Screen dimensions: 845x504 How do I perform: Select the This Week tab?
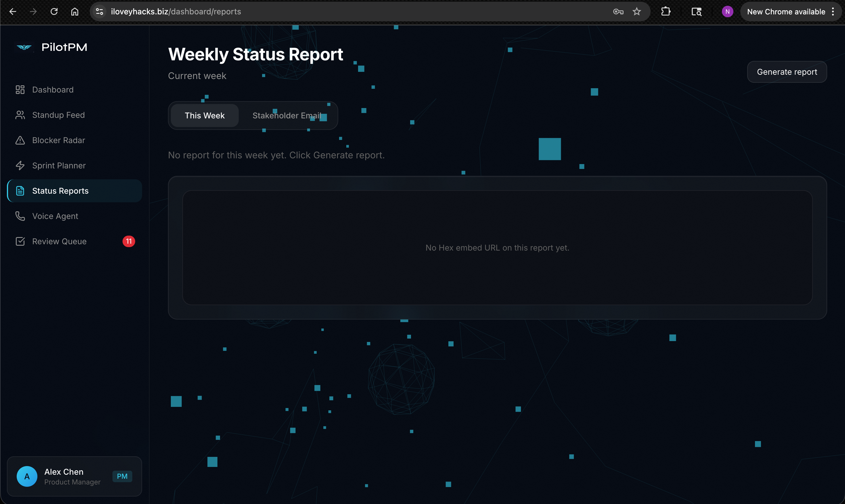pyautogui.click(x=204, y=116)
